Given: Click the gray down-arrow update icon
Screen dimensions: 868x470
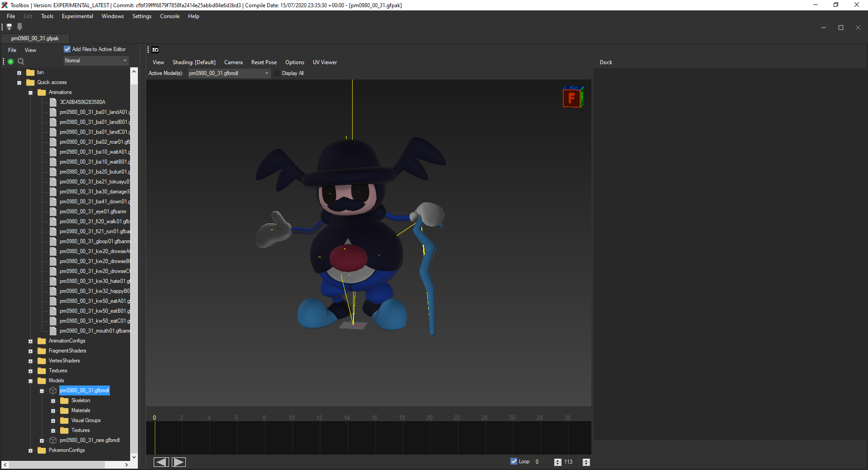Looking at the screenshot, I should point(19,27).
